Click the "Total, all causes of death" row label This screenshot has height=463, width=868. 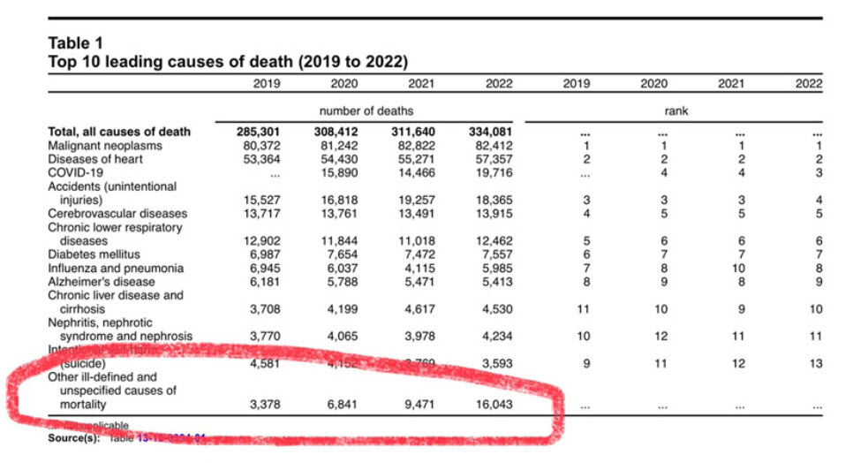(x=119, y=132)
